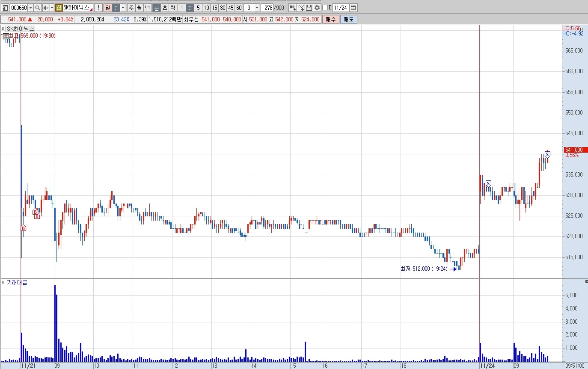Click the 매수 buy button
This screenshot has width=588, height=369.
[x=331, y=19]
